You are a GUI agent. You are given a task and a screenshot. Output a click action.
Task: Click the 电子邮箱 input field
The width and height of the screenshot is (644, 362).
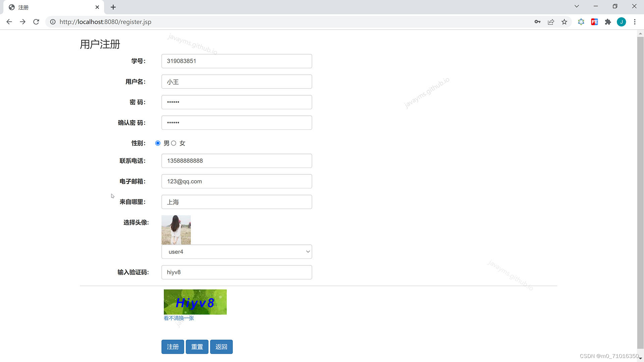(x=236, y=181)
